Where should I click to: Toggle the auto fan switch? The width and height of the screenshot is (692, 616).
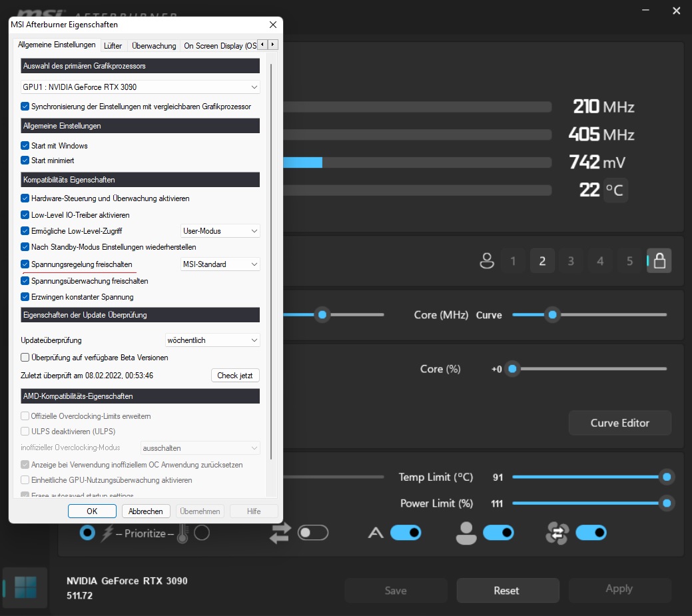(x=406, y=533)
